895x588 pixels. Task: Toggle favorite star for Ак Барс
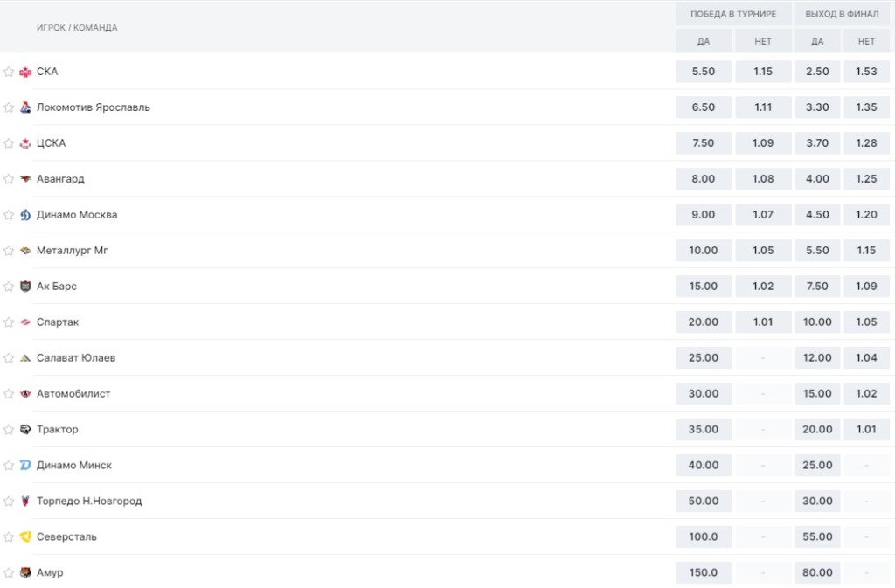tap(9, 287)
